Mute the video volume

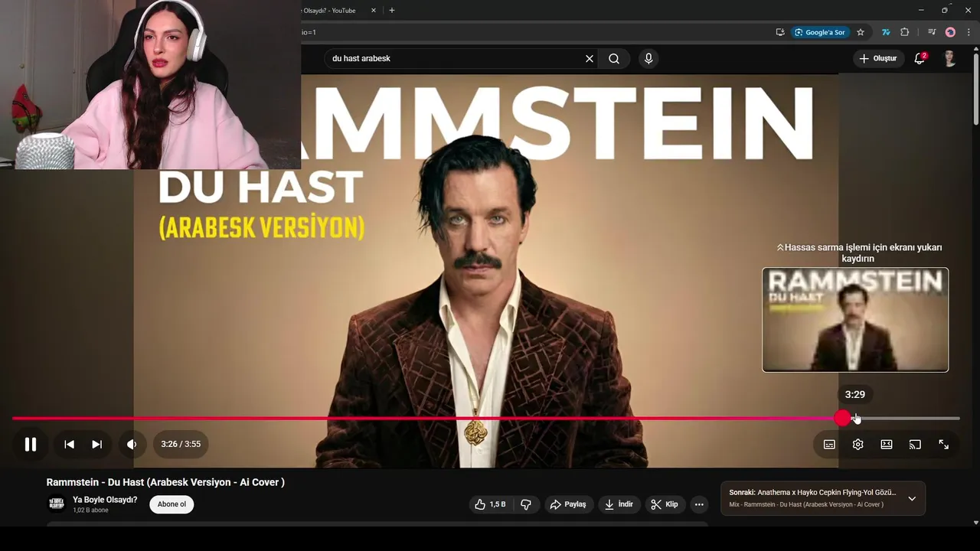132,444
